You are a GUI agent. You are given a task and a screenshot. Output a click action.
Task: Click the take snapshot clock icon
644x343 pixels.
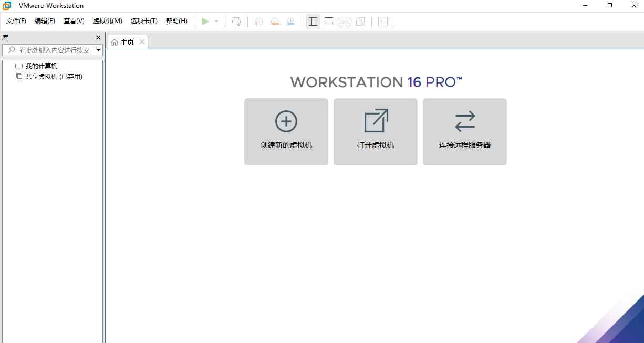pyautogui.click(x=258, y=22)
